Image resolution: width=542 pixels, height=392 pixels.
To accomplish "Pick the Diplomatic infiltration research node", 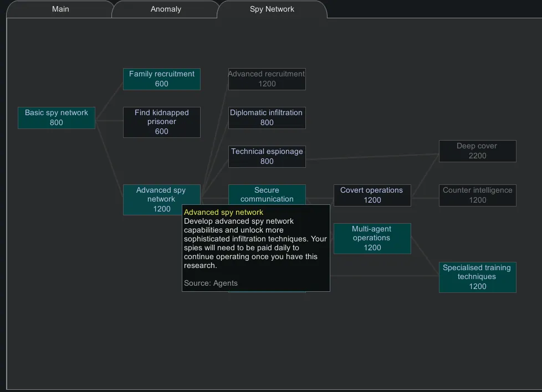I will coord(267,118).
